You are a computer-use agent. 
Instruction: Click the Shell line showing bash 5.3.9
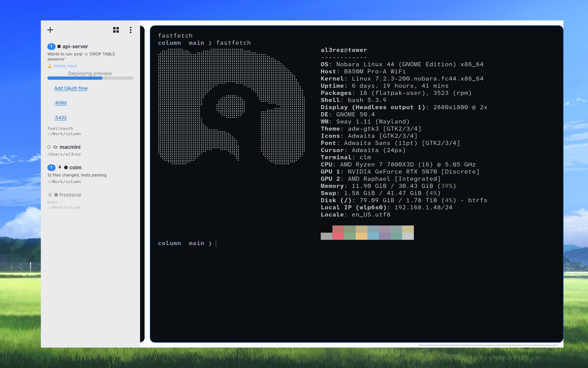coord(354,100)
